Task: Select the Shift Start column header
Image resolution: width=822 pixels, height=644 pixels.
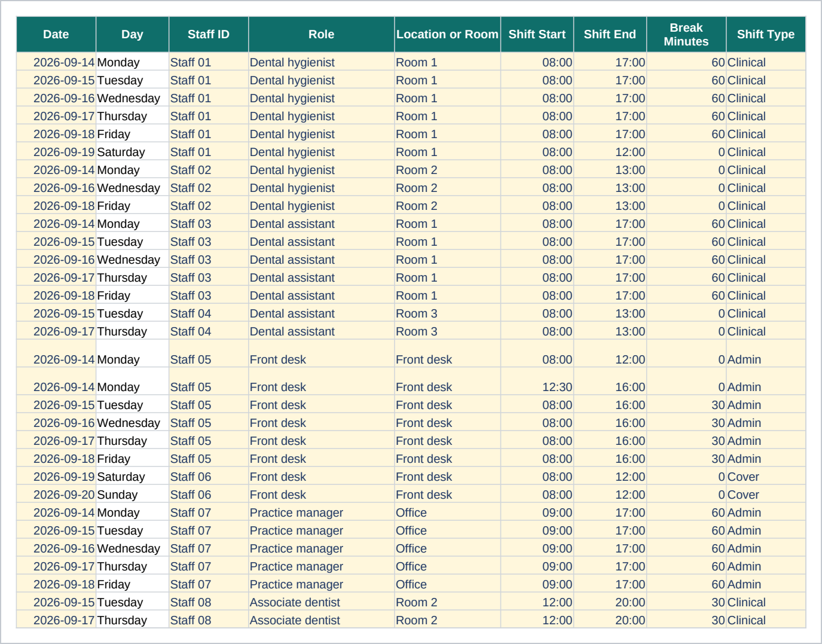Action: point(537,35)
